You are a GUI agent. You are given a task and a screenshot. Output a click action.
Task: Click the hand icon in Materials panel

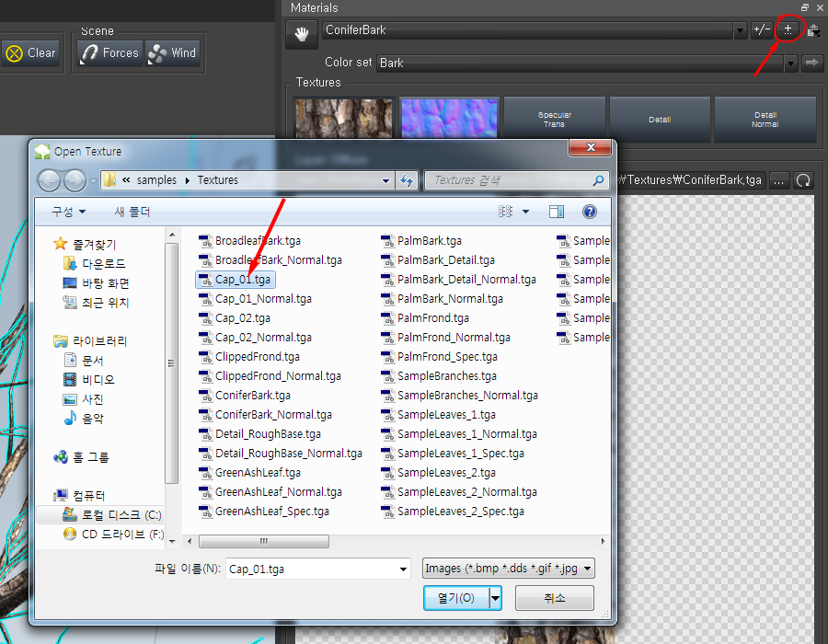[x=302, y=34]
